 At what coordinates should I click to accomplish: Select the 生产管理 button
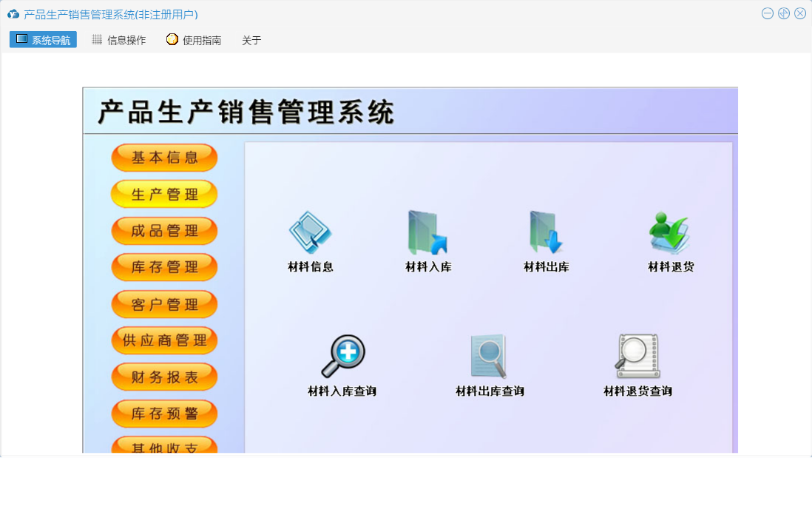[x=164, y=195]
